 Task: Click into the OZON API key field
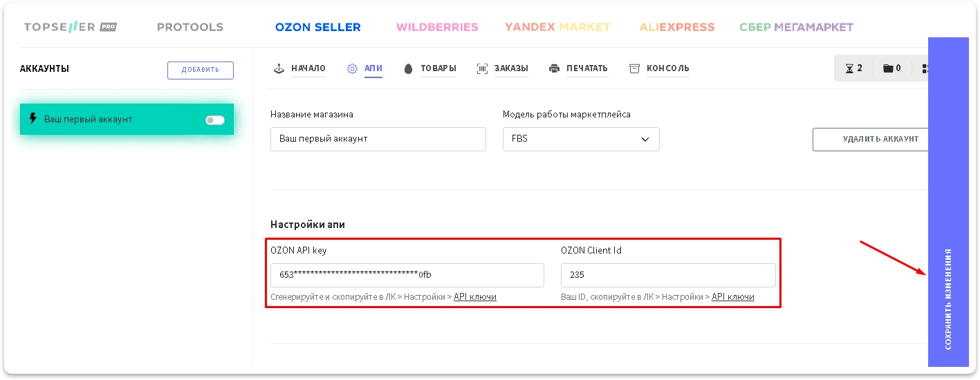coord(407,275)
